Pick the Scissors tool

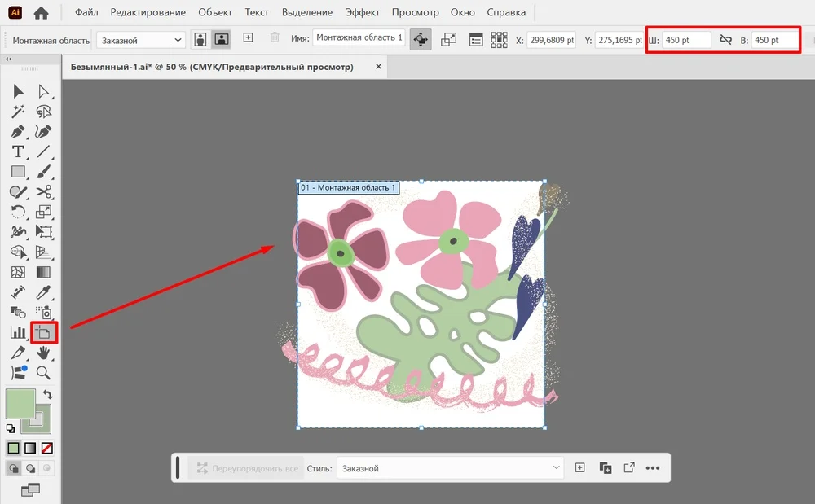(44, 192)
